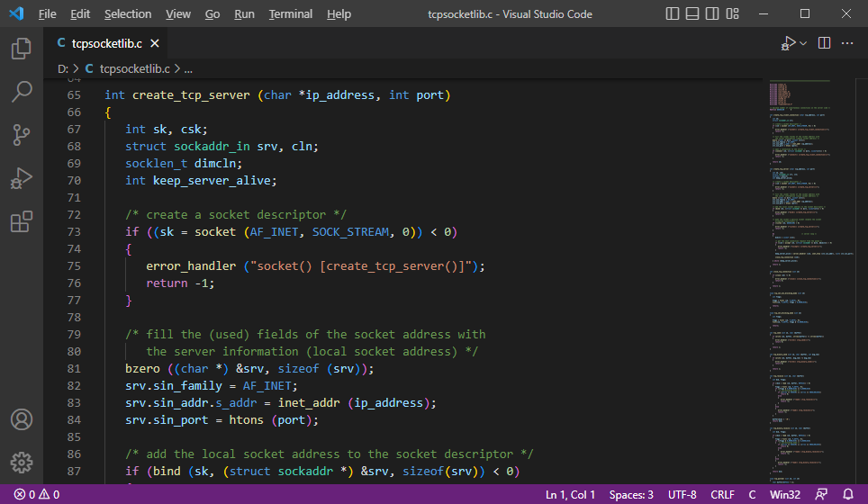The image size is (868, 504).
Task: Click line number 66 in gutter
Action: click(74, 112)
